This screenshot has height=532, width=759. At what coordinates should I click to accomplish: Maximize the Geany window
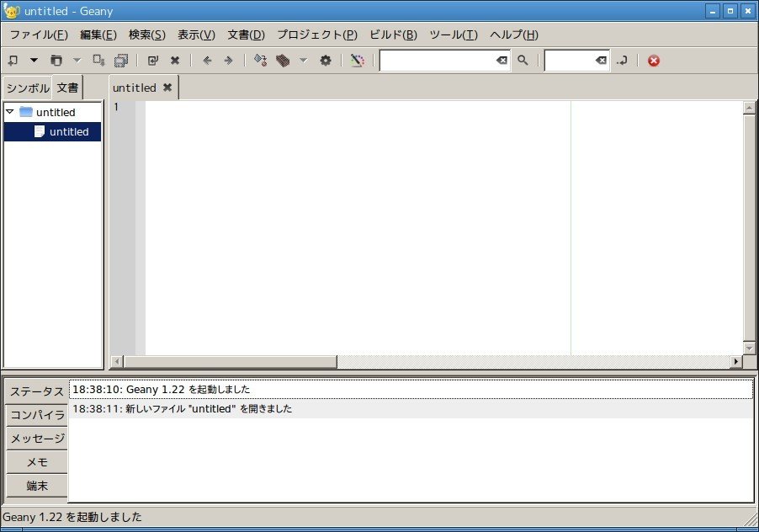(730, 11)
